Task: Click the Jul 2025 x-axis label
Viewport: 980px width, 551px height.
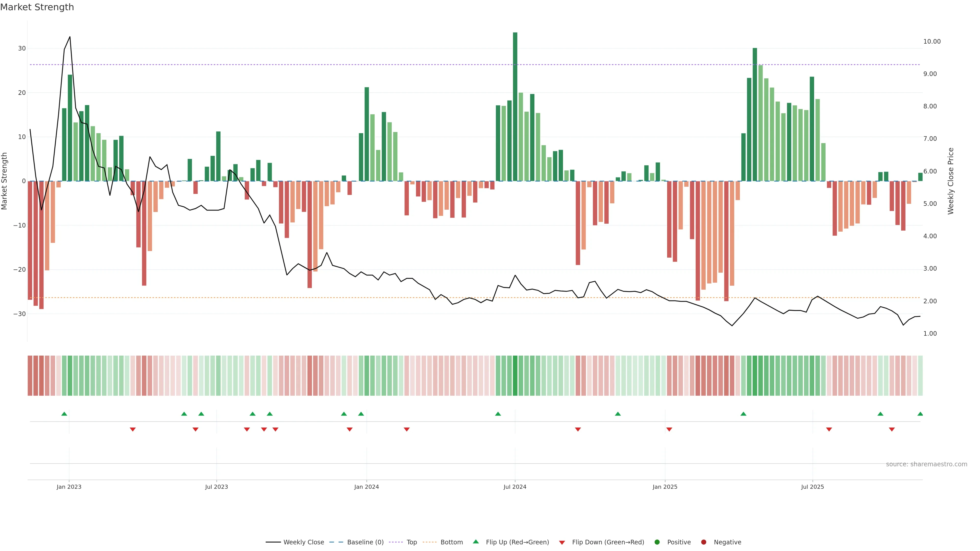Action: pyautogui.click(x=812, y=487)
